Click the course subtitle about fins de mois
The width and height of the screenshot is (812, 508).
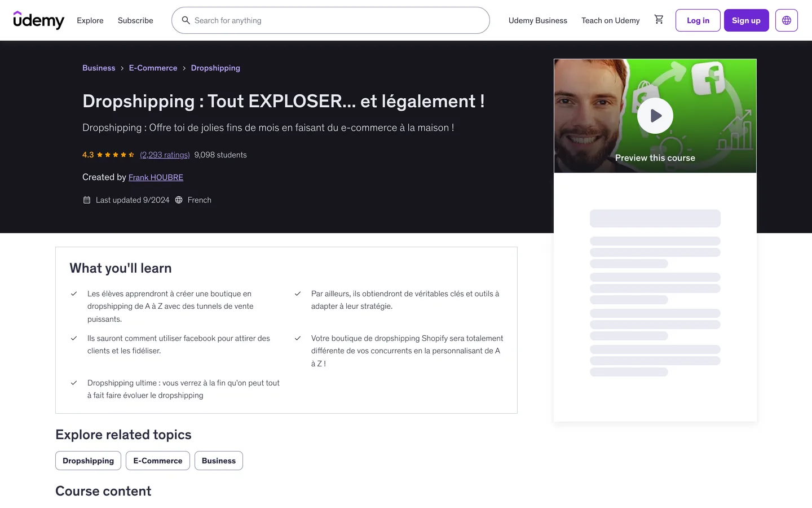(268, 128)
